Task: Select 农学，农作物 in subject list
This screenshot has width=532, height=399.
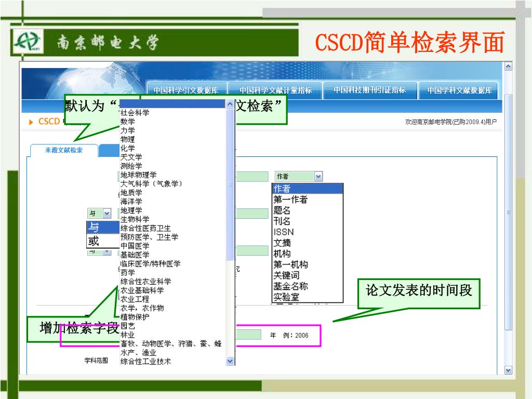Action: pos(172,308)
